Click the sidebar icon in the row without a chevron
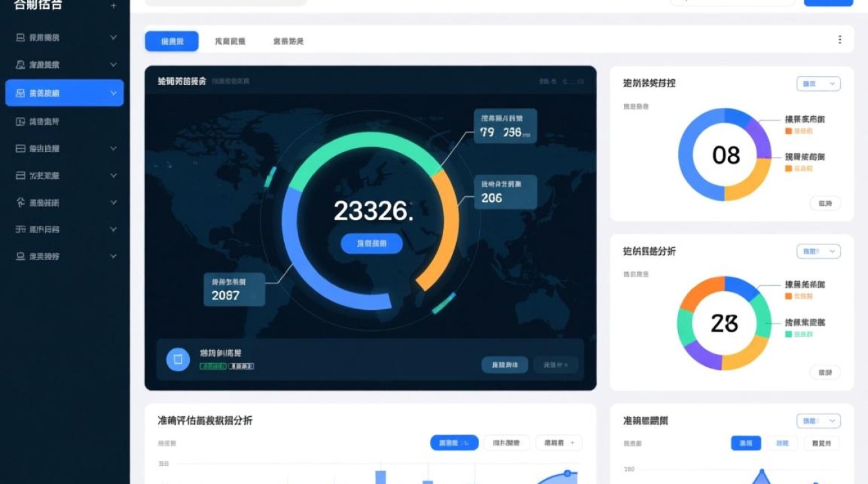This screenshot has height=484, width=868. point(21,121)
